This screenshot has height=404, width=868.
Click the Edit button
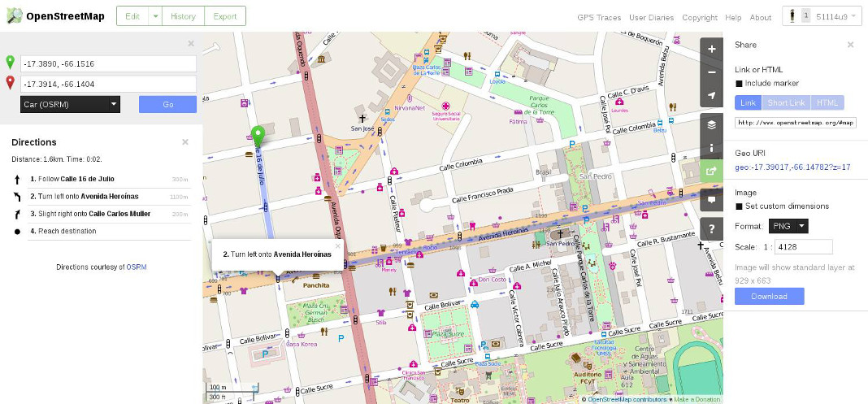pos(132,16)
